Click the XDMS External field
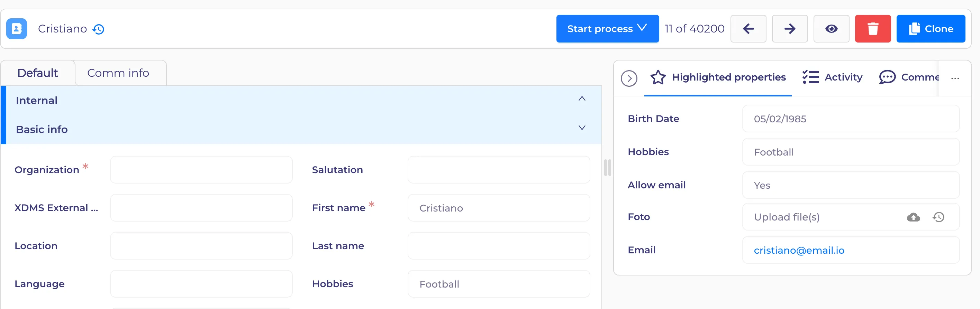 [201, 207]
